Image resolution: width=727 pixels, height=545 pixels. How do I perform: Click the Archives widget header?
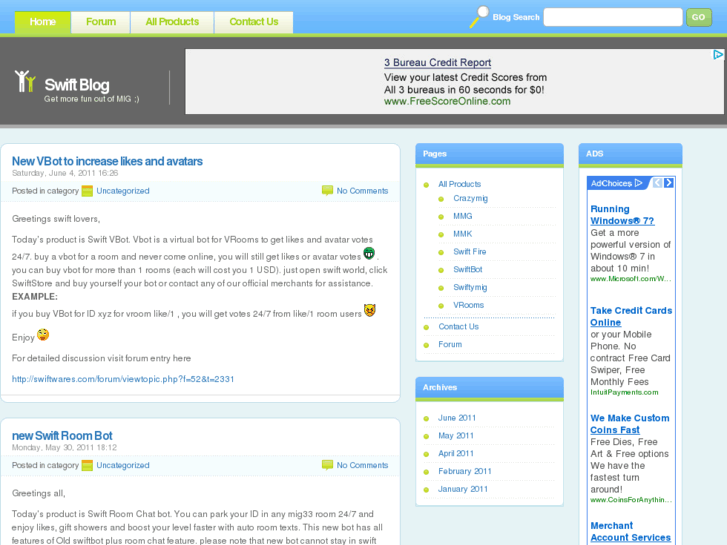tap(490, 388)
